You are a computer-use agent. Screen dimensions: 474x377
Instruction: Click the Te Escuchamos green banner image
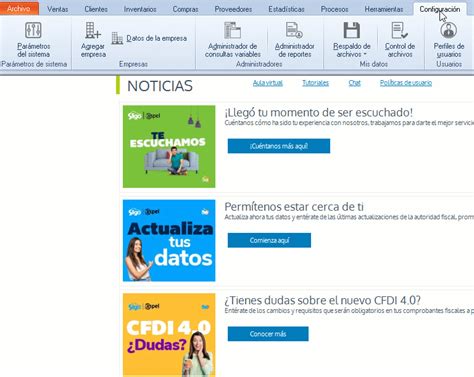169,146
